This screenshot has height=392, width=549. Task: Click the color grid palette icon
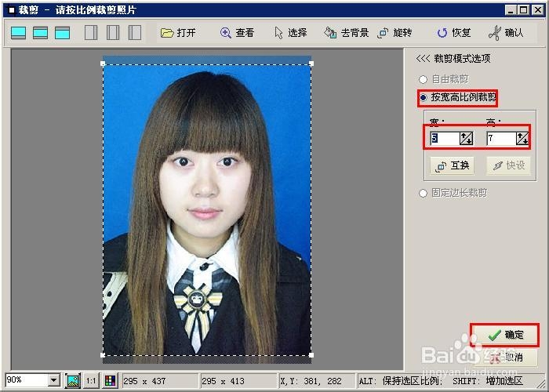(111, 380)
